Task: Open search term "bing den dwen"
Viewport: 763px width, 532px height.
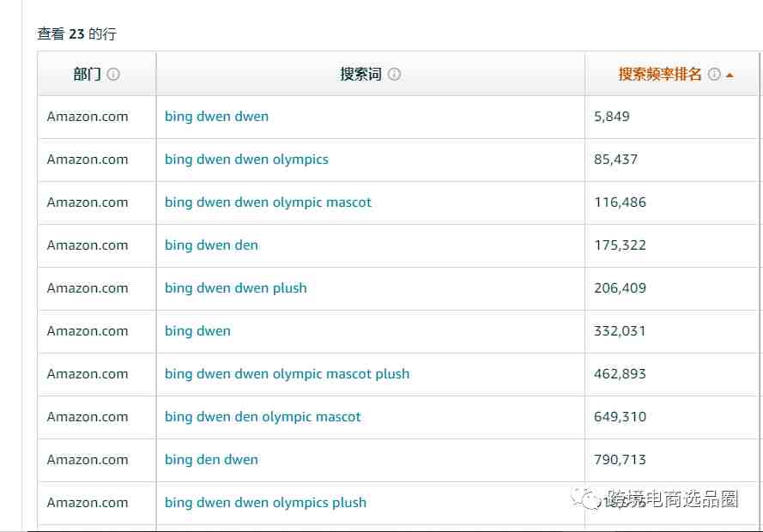Action: (211, 460)
